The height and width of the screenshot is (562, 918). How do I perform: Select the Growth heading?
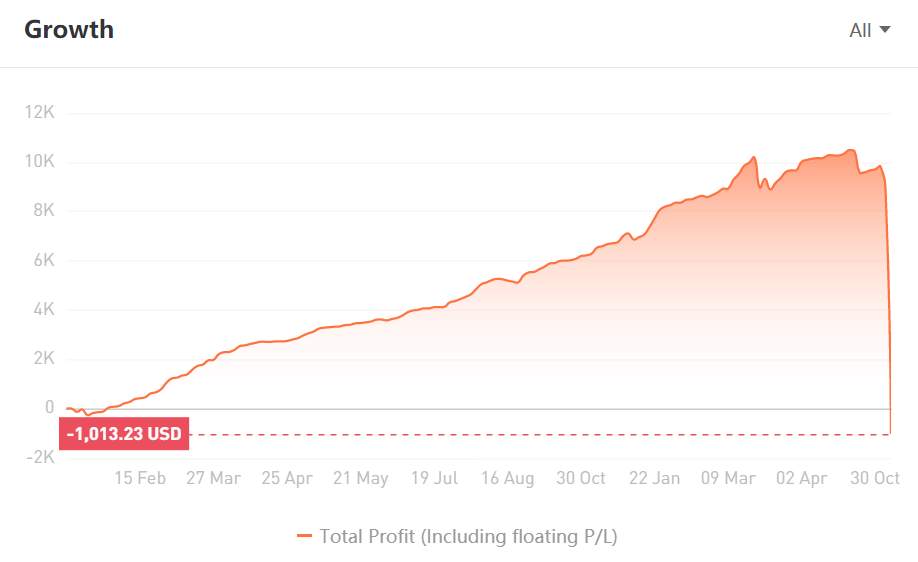coord(69,30)
